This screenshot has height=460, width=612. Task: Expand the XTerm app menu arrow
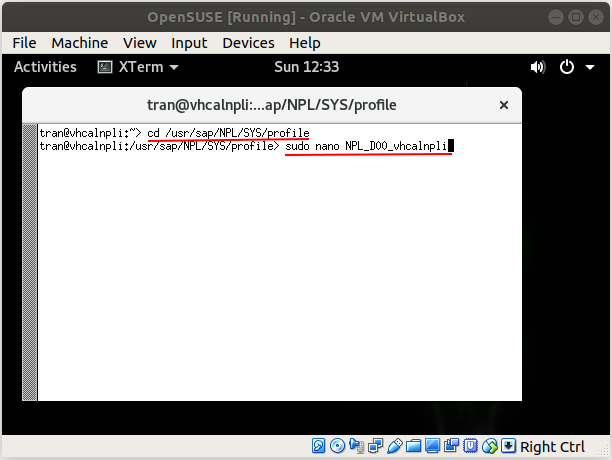point(174,67)
